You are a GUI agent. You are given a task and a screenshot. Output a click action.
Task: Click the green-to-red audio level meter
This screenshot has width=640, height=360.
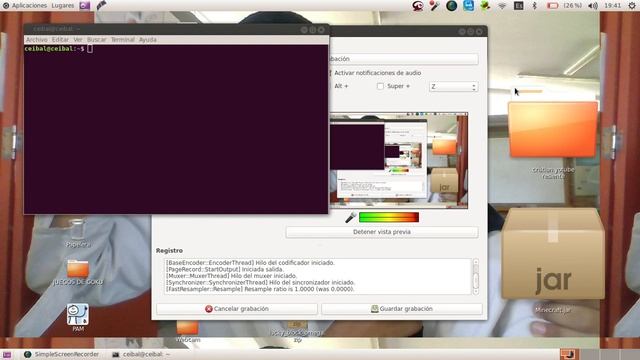pyautogui.click(x=389, y=218)
